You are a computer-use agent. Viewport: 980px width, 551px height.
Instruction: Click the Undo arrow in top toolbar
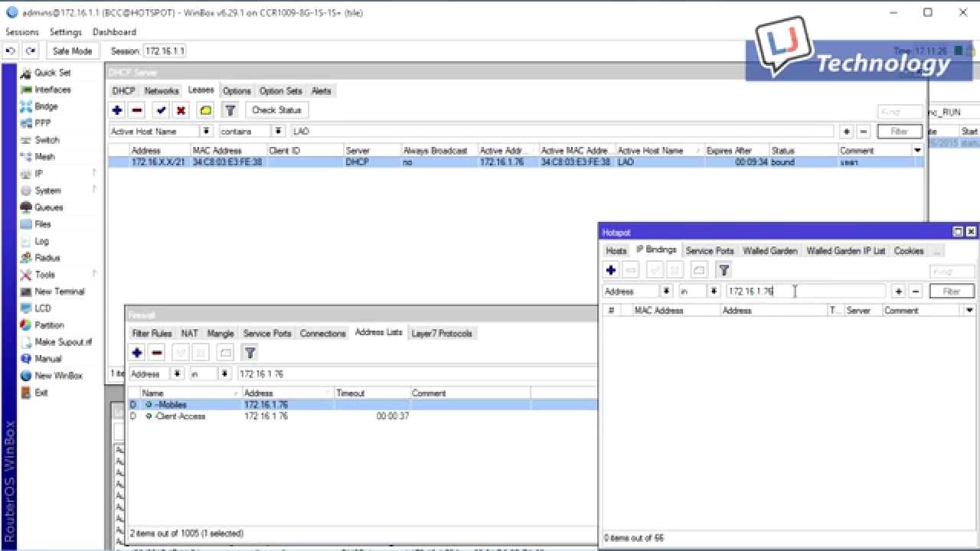coord(11,51)
